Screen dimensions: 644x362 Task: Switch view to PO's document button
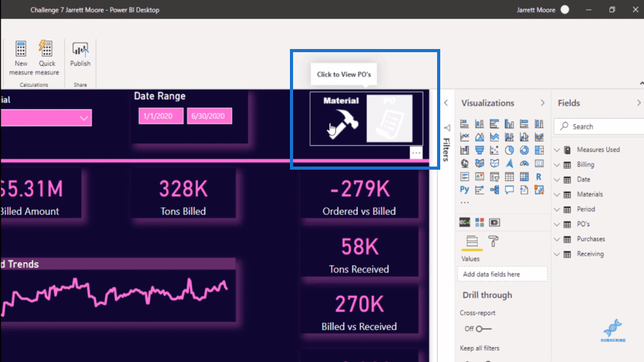[389, 118]
